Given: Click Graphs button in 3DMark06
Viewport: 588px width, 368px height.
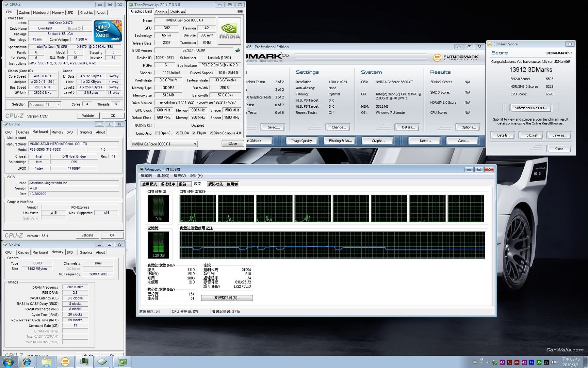Looking at the screenshot, I should click(378, 141).
